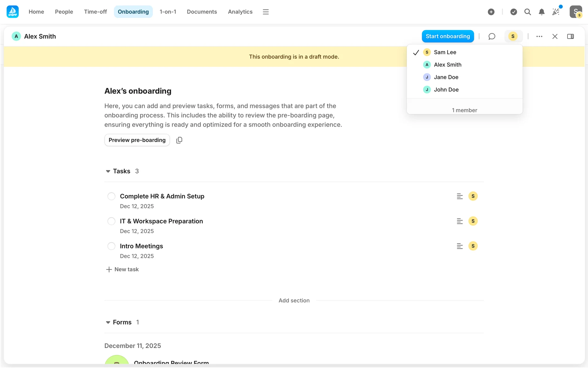The width and height of the screenshot is (588, 368).
Task: Click the Start onboarding button
Action: point(447,36)
